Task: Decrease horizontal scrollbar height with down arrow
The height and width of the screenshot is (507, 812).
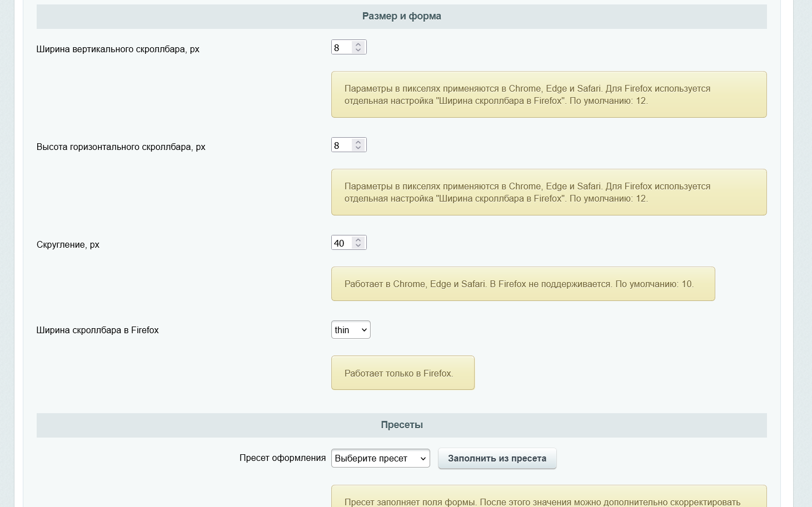Action: point(358,148)
